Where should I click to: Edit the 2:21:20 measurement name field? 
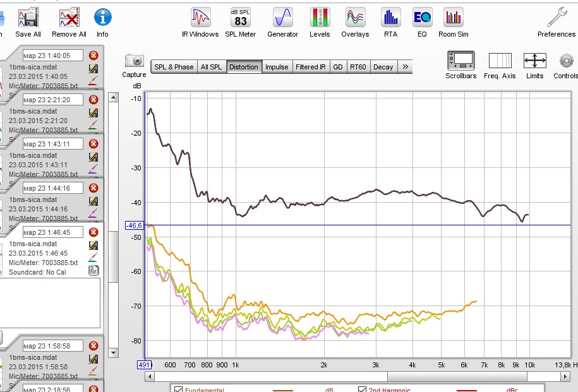point(53,100)
